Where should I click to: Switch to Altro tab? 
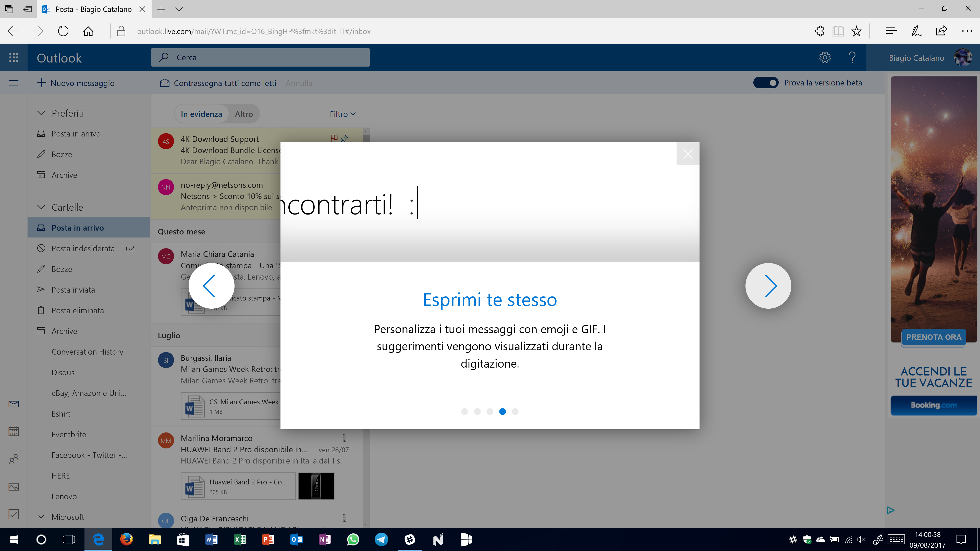coord(243,114)
